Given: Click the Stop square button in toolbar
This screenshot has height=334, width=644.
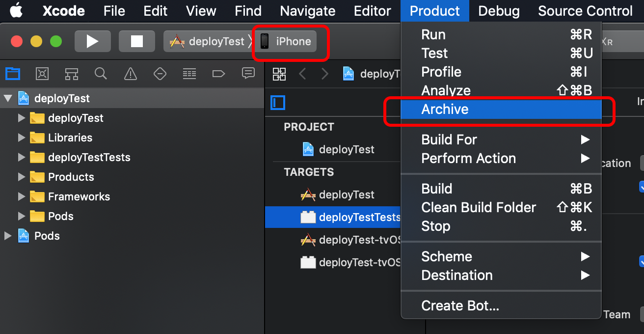Looking at the screenshot, I should 136,41.
